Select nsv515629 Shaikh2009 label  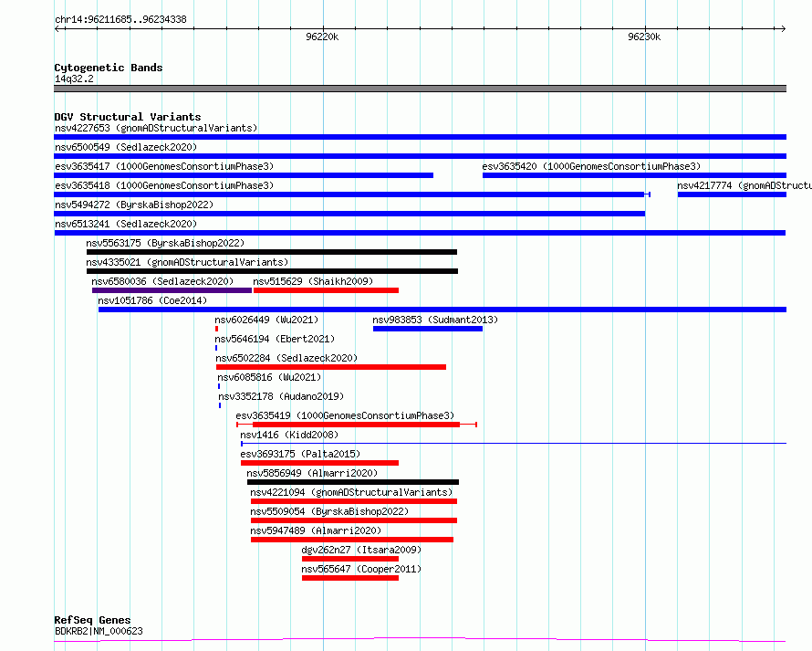pyautogui.click(x=313, y=281)
